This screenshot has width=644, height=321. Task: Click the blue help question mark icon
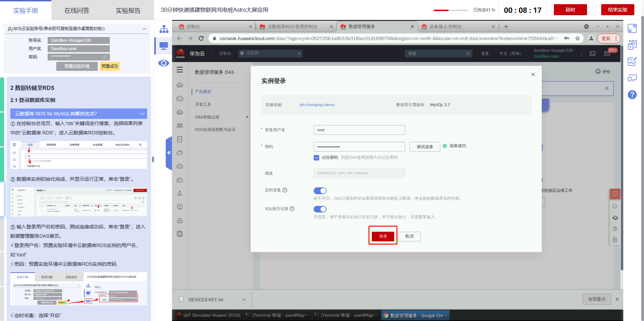632,94
